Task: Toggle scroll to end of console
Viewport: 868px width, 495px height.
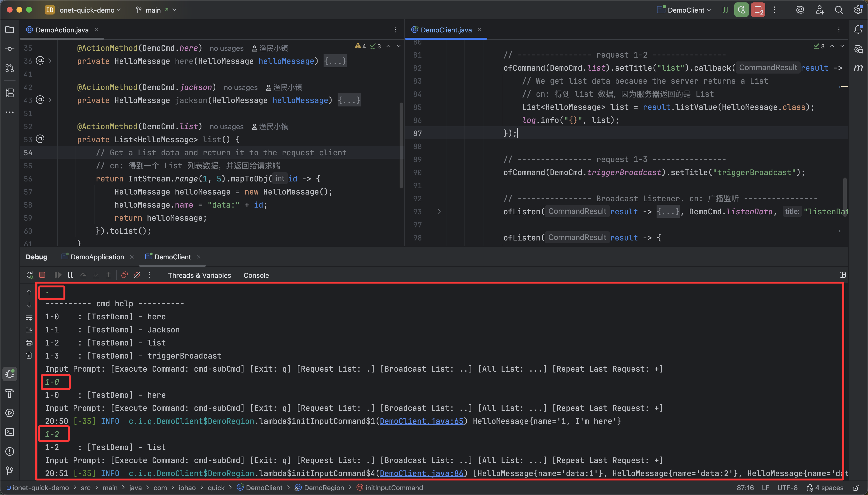Action: coord(29,330)
